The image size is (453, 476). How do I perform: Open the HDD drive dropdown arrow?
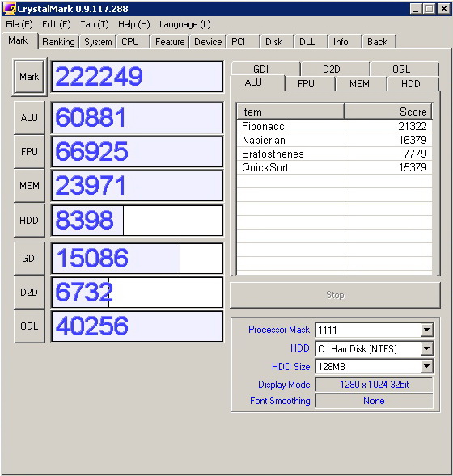pos(427,348)
